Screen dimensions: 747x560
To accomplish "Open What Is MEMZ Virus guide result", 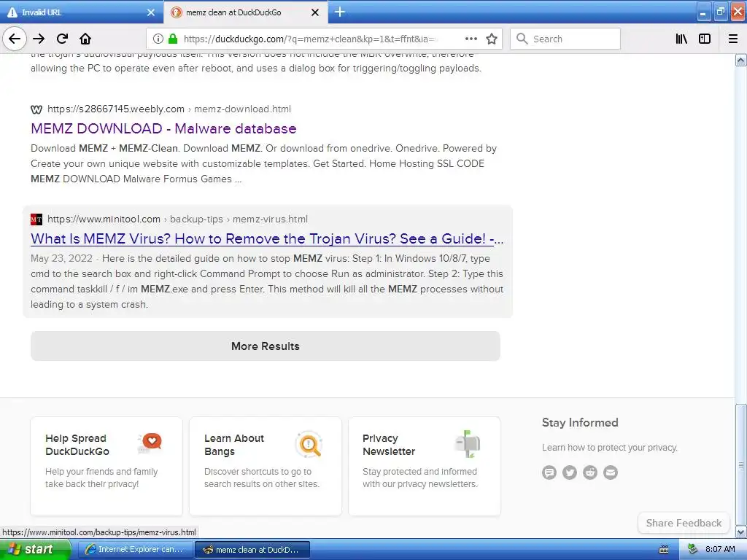I will click(x=267, y=238).
